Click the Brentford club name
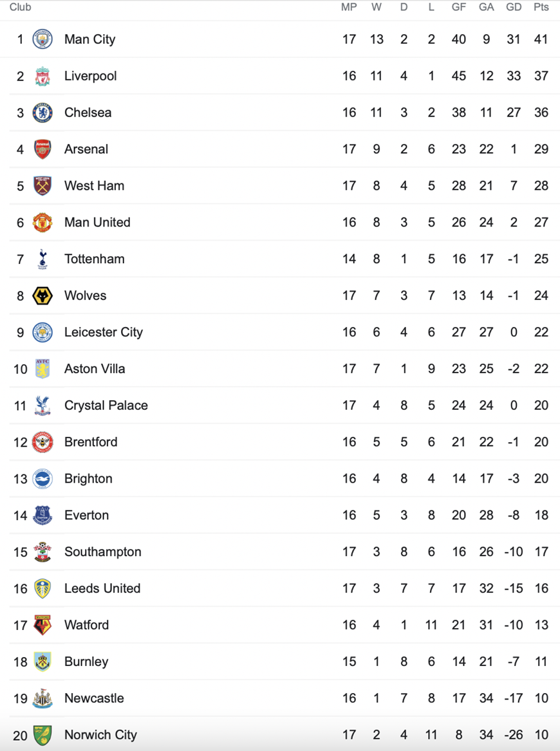Viewport: 560px width, 751px height. 91,443
